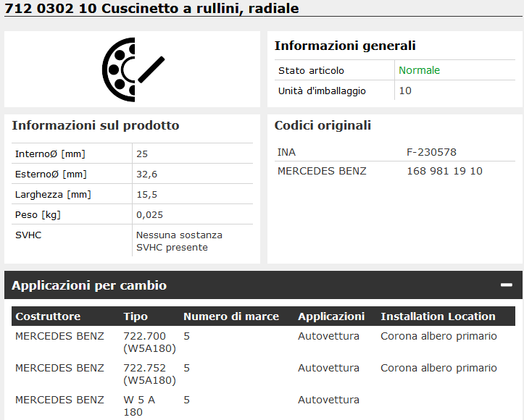Click Corona albero primario in 722.700 row

(438, 336)
